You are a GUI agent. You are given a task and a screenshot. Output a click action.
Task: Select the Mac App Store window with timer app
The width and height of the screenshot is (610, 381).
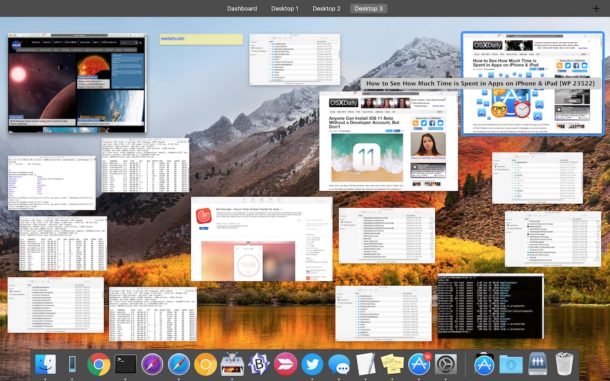click(x=262, y=239)
